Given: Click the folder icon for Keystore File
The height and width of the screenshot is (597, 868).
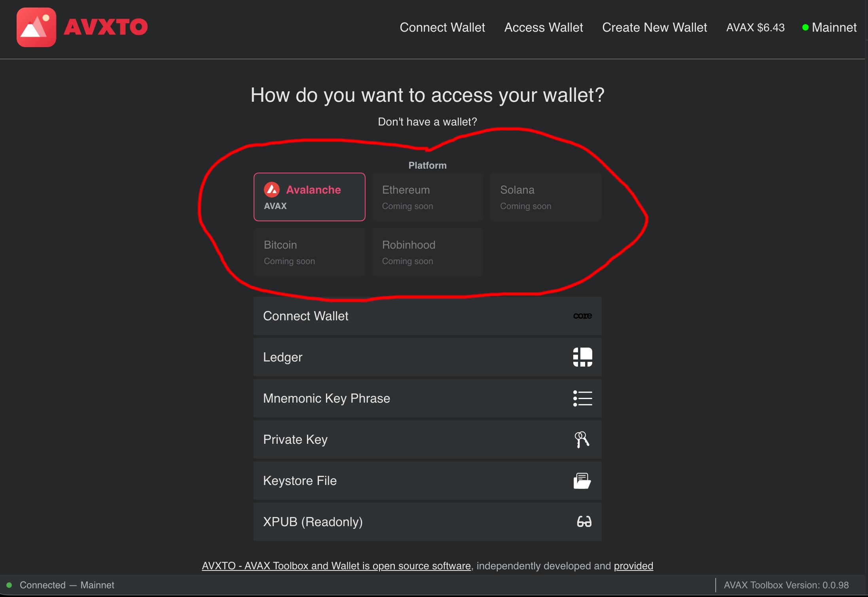Looking at the screenshot, I should [x=582, y=481].
